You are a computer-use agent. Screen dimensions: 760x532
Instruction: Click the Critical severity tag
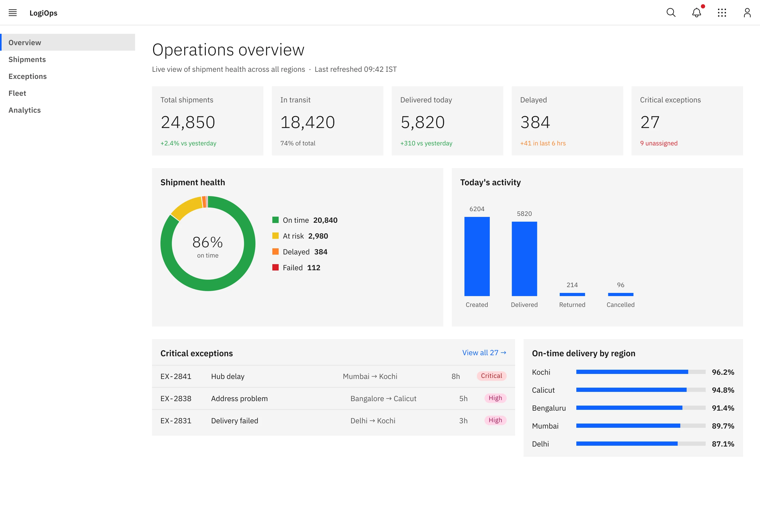492,376
